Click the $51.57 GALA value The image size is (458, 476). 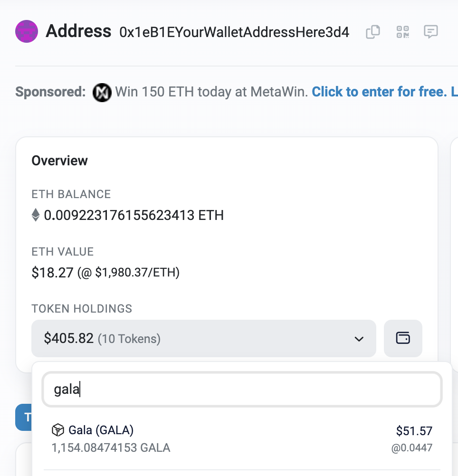(414, 431)
